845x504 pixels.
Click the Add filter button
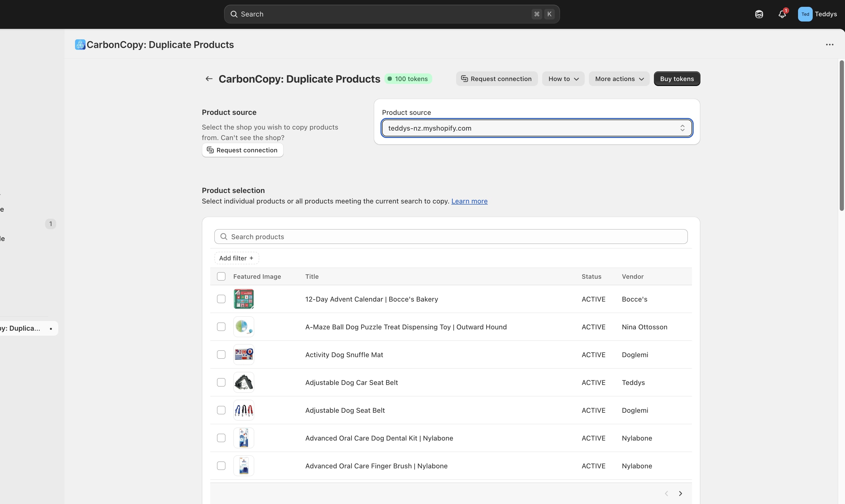(236, 258)
